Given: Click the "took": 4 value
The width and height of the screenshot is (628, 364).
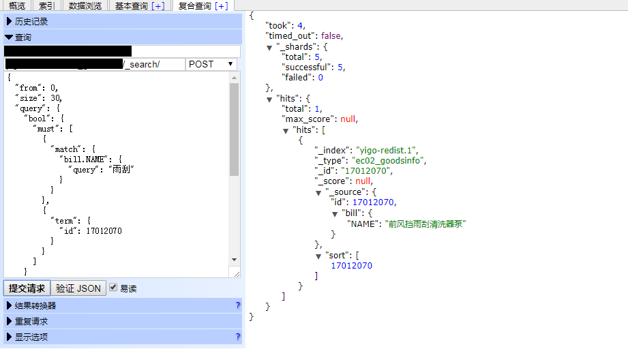Looking at the screenshot, I should [x=300, y=26].
